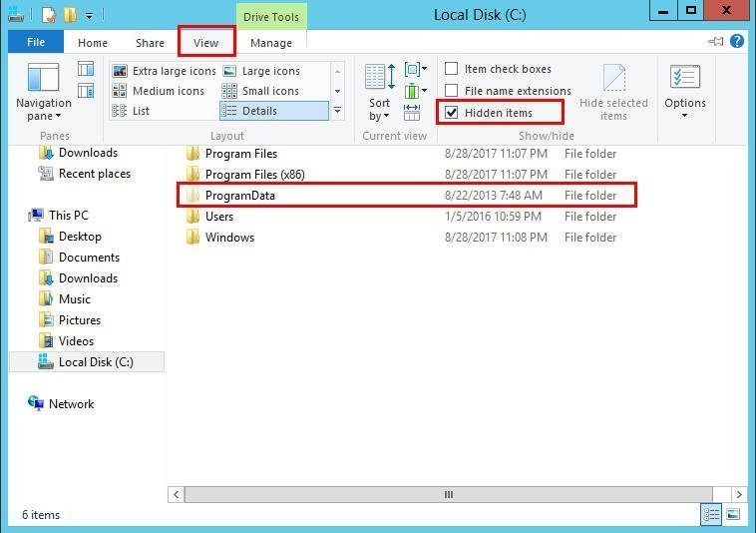756x533 pixels.
Task: Switch to details view status bar icon
Action: click(711, 514)
